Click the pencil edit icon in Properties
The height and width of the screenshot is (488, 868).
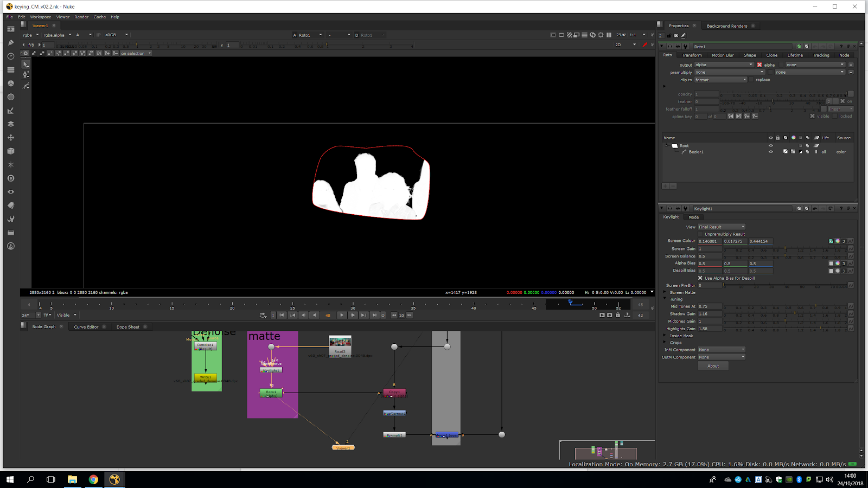(684, 35)
